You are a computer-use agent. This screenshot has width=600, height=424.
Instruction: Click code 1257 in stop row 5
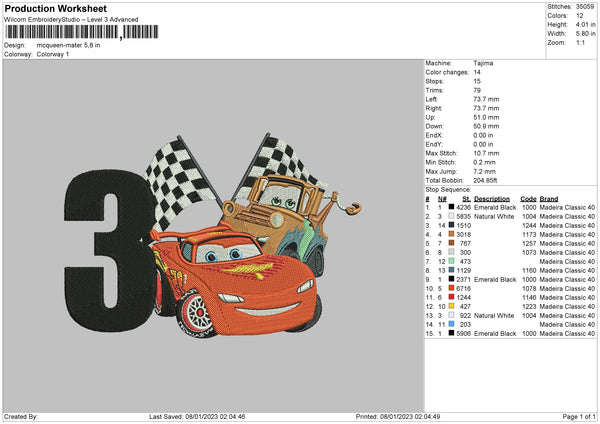(529, 243)
